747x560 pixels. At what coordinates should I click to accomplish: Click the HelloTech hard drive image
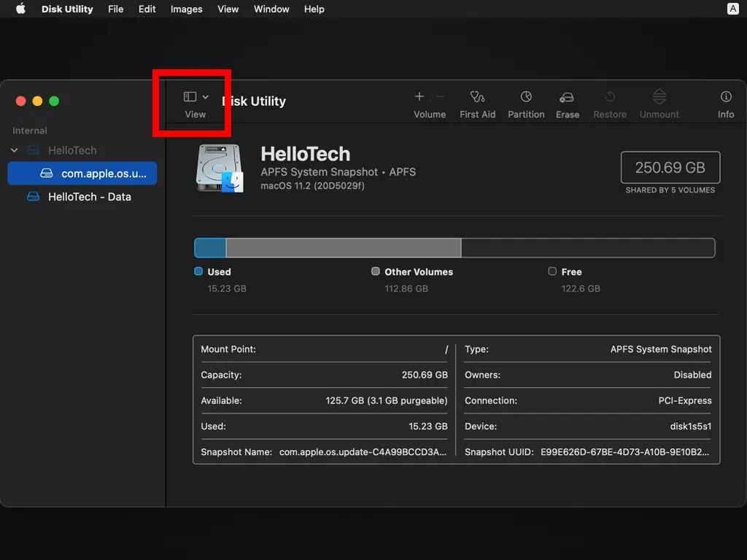(x=220, y=168)
